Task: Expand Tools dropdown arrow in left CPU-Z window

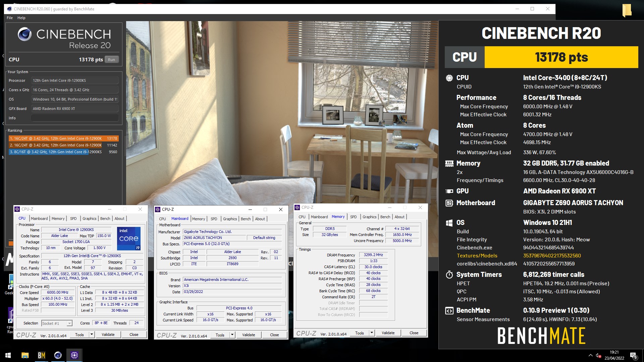Action: click(92, 335)
